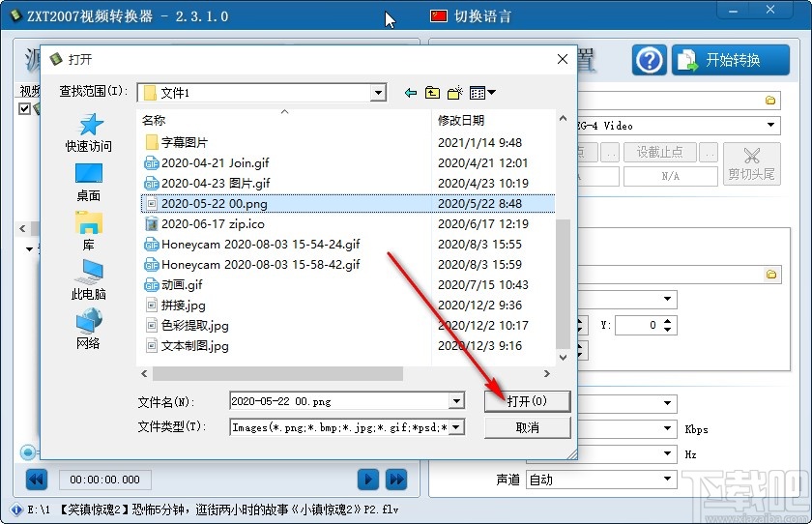Image resolution: width=812 pixels, height=524 pixels.
Task: Click scroll right arrow of file list
Action: pyautogui.click(x=547, y=373)
